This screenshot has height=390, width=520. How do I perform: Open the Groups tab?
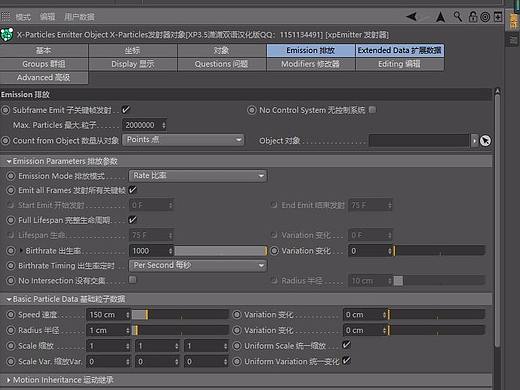44,64
